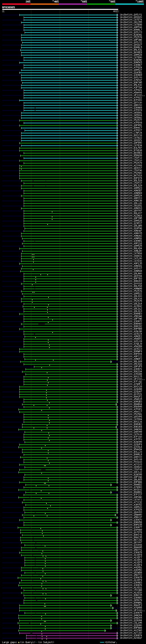This screenshot has width=146, height=644.
Task: Select the UniRef100_C6L1M5 label
Action: click(x=131, y=623)
